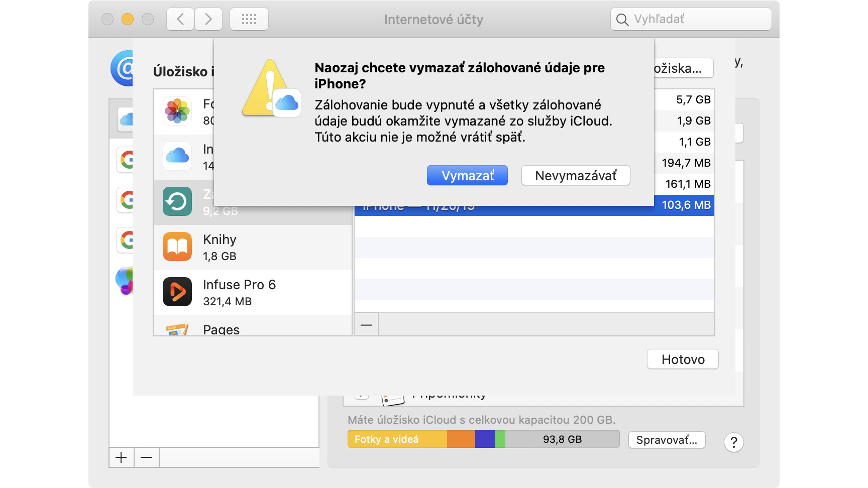Select the first Google account in sidebar

[x=126, y=160]
